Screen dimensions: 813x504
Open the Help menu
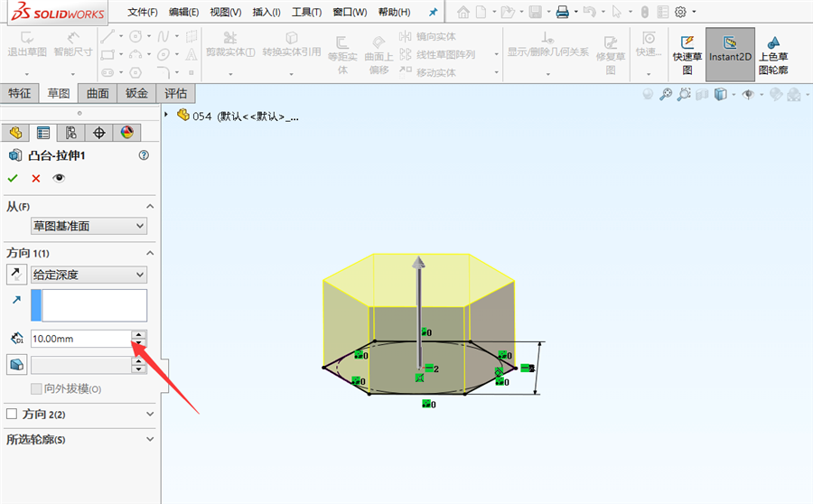[395, 12]
